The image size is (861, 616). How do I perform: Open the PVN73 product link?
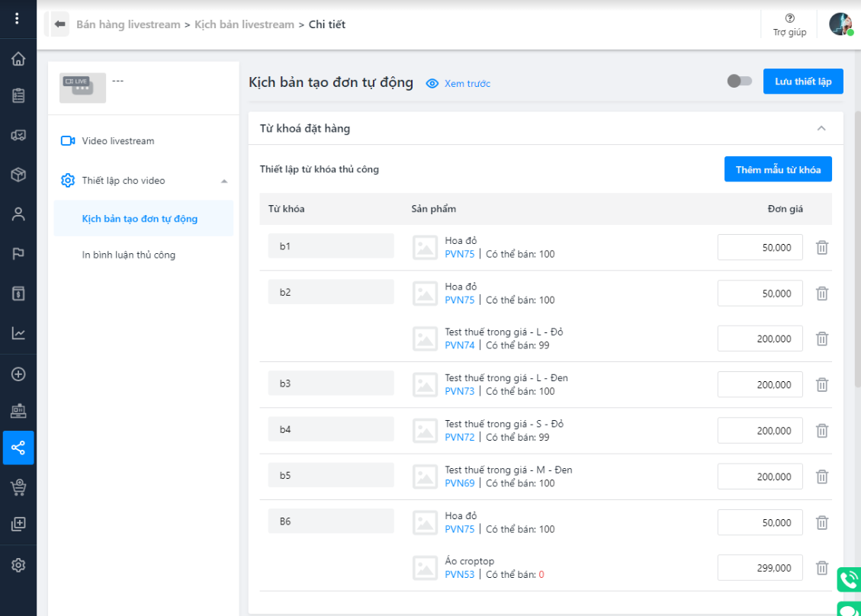tap(460, 391)
